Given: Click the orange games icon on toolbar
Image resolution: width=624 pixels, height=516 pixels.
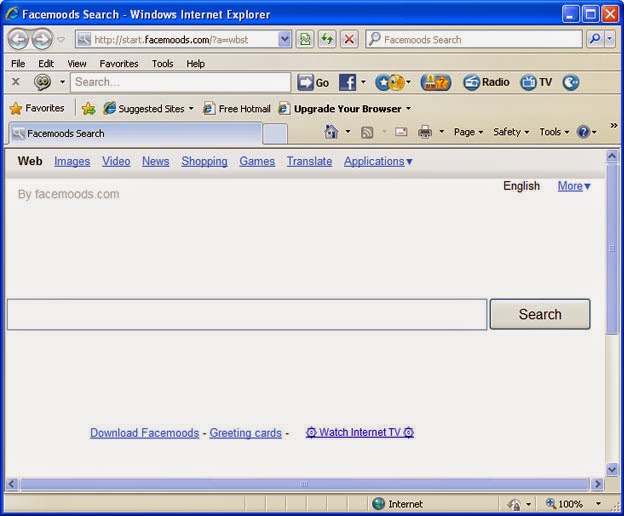Looking at the screenshot, I should coord(436,83).
